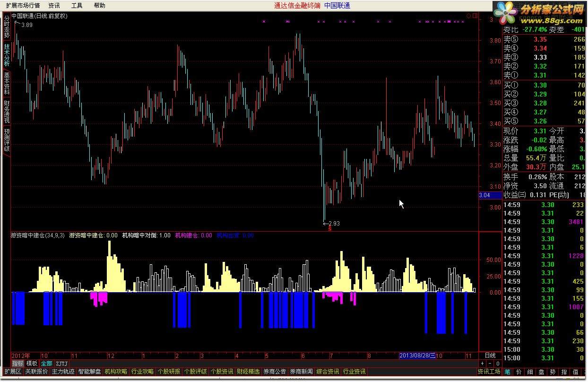588x382 pixels.
Task: Click the 通达信金融终端 title text
Action: tap(297, 6)
